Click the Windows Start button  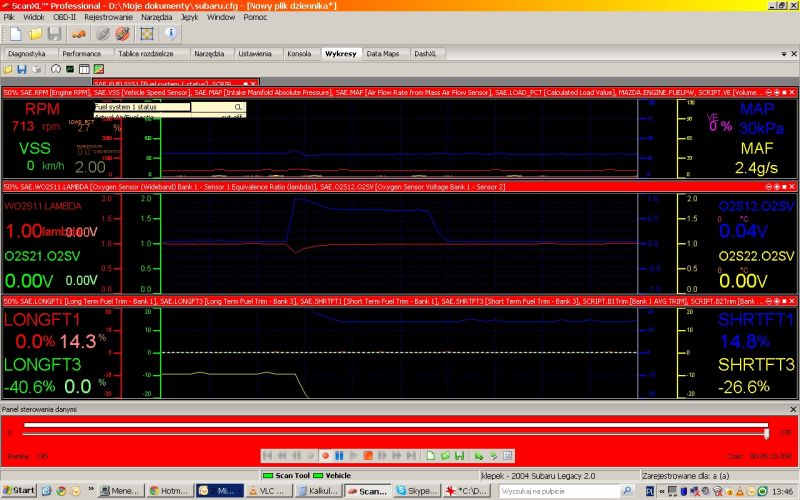tap(20, 491)
